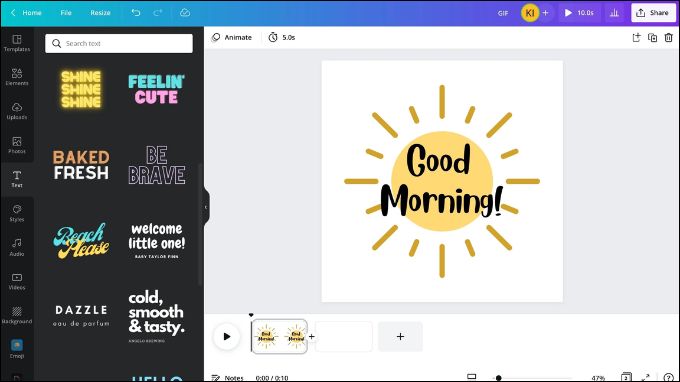
Task: Click the GIF label in header
Action: click(503, 13)
